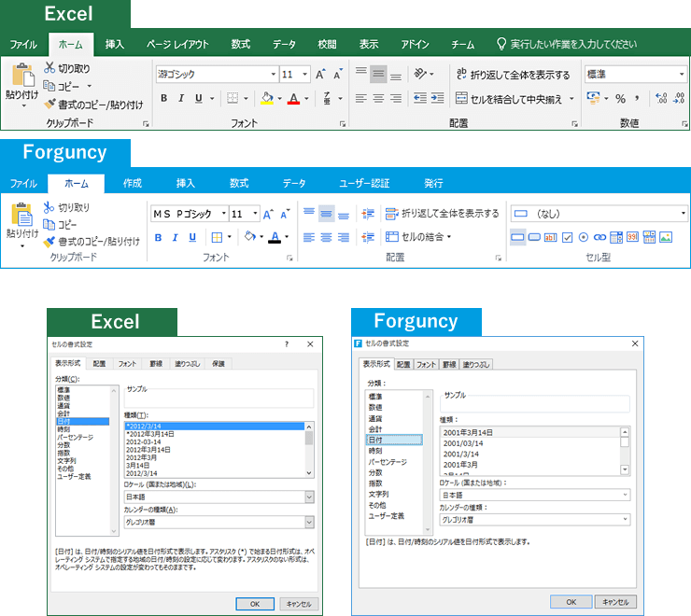Click Forguncy image cell type icon
The image size is (691, 616).
pos(666,237)
